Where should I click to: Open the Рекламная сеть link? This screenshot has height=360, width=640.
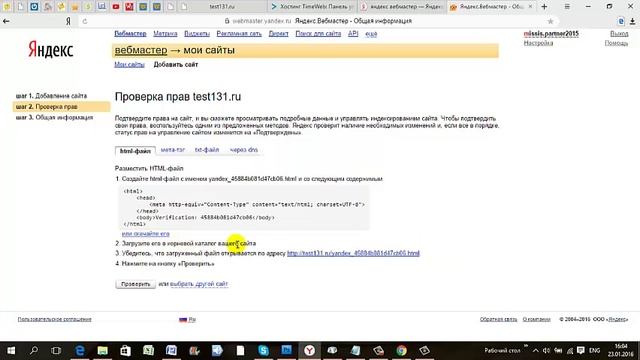[239, 34]
